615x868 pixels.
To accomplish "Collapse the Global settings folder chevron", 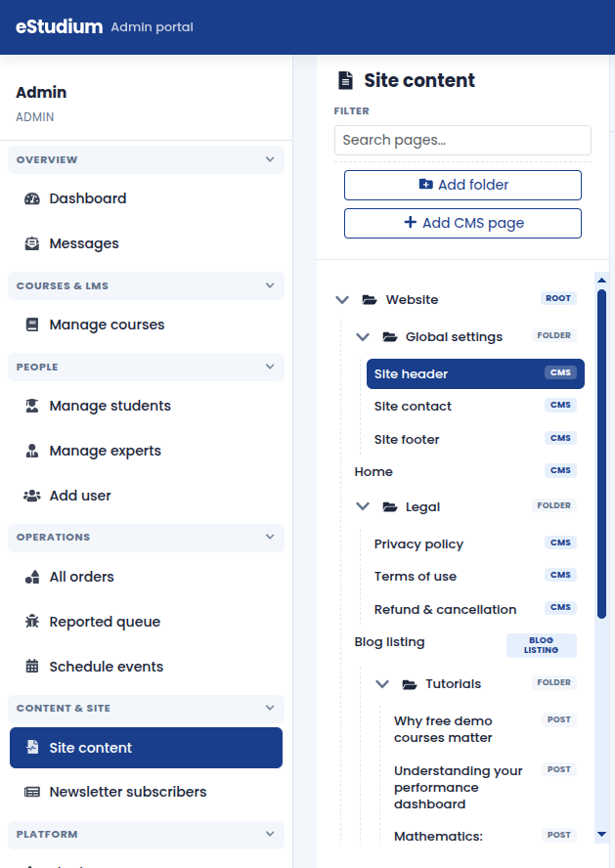I will pos(363,336).
